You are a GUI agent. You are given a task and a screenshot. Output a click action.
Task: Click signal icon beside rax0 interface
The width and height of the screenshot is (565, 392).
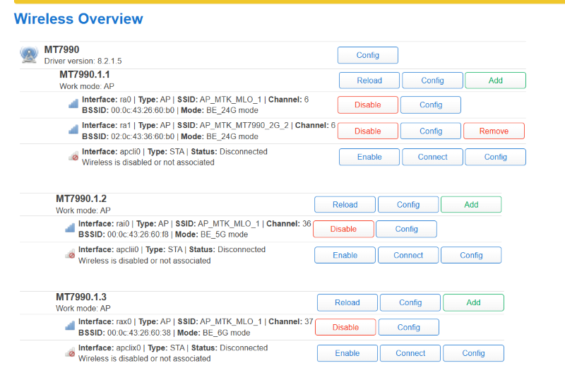coord(70,326)
